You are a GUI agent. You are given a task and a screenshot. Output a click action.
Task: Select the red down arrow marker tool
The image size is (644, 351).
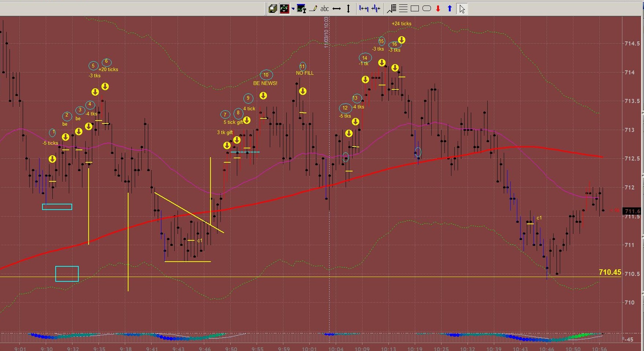click(x=438, y=8)
